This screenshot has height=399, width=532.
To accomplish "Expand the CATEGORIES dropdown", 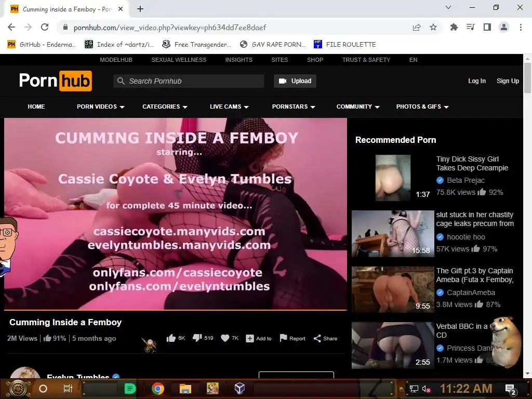I will click(165, 107).
